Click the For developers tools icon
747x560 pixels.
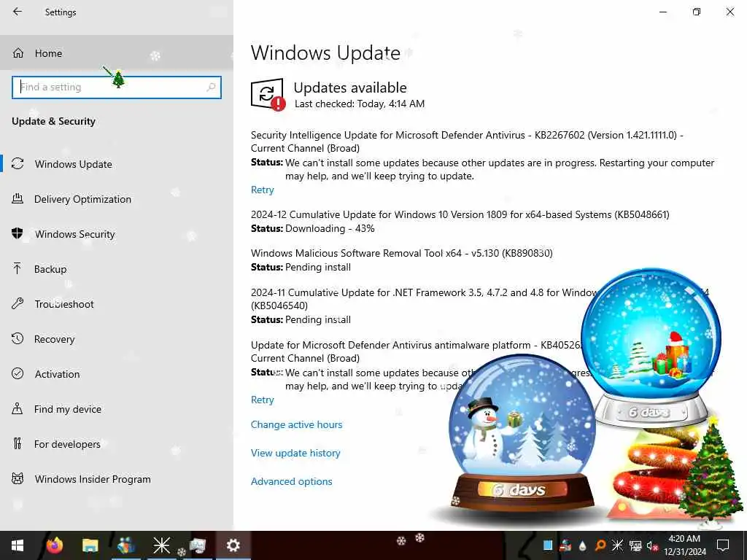click(18, 444)
